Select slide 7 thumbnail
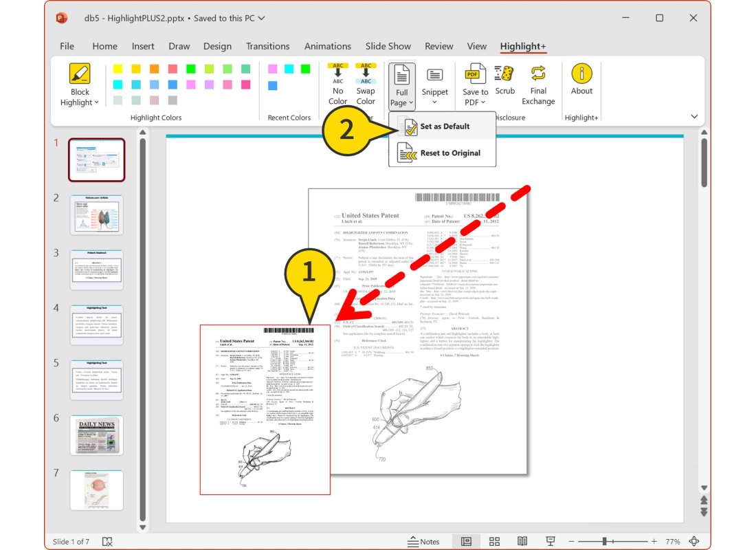 pyautogui.click(x=96, y=490)
